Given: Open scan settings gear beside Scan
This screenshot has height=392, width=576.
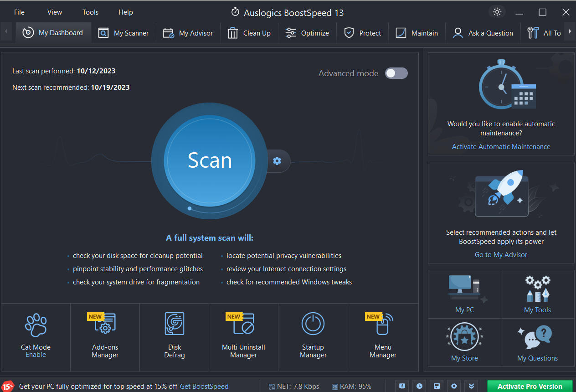Looking at the screenshot, I should pos(277,161).
